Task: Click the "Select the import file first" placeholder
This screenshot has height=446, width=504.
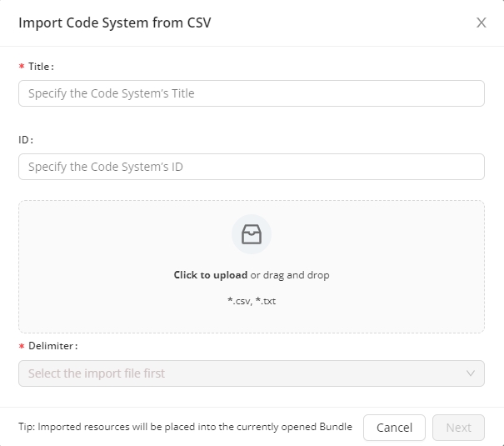Action: pos(97,373)
